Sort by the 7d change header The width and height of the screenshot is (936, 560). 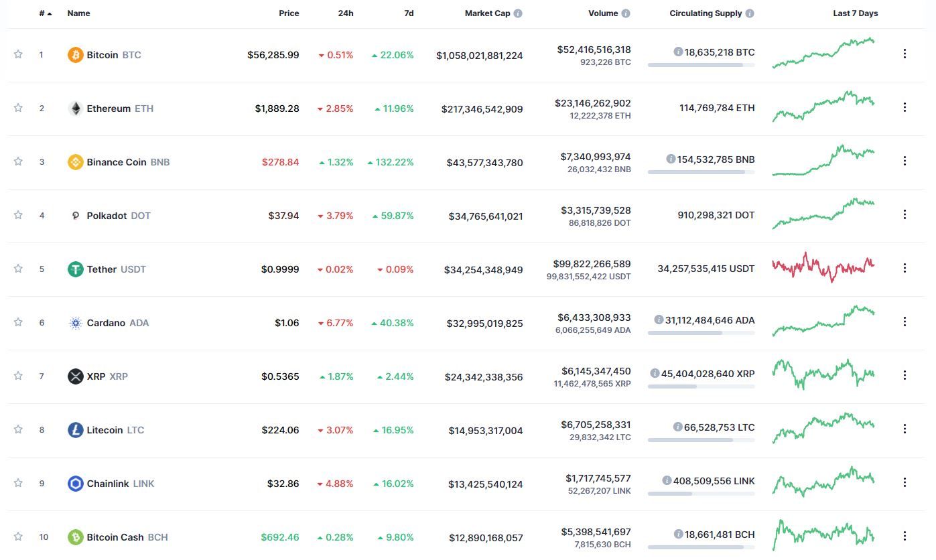click(409, 13)
